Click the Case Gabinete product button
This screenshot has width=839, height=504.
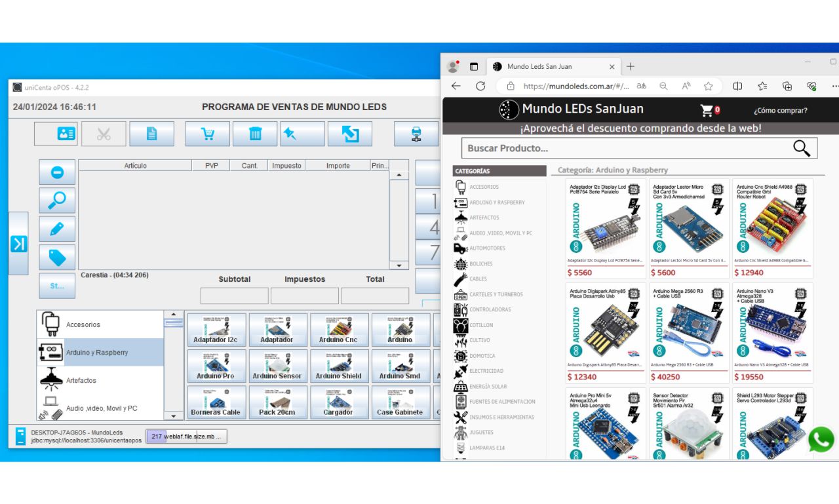point(400,402)
